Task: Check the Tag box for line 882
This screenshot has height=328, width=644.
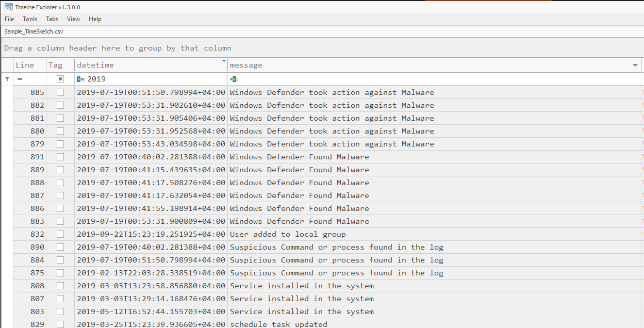Action: pos(60,105)
